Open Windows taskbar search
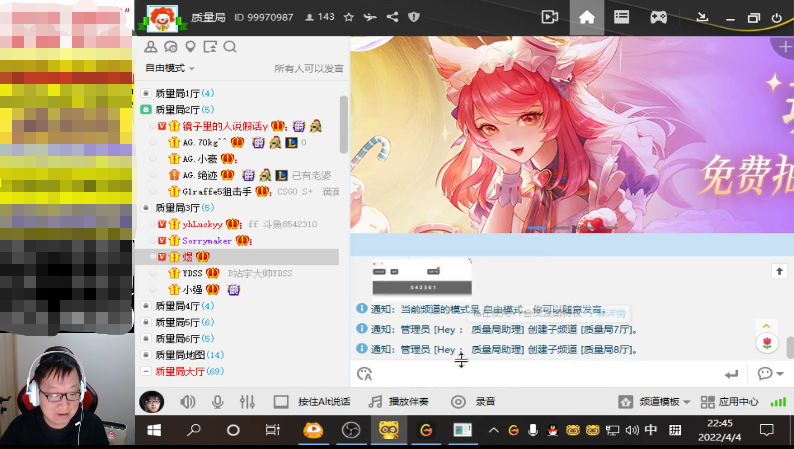This screenshot has width=794, height=449. pos(193,430)
